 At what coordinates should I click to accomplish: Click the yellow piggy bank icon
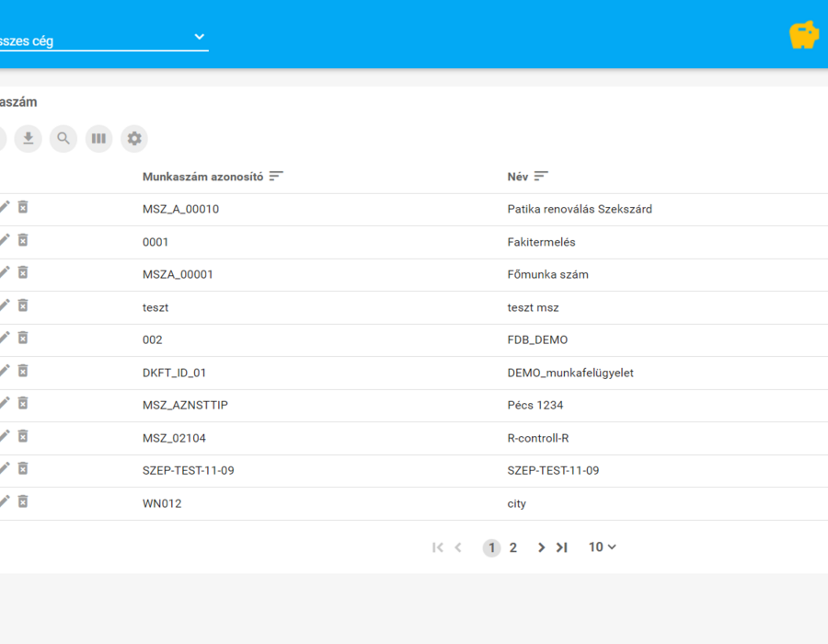click(804, 35)
